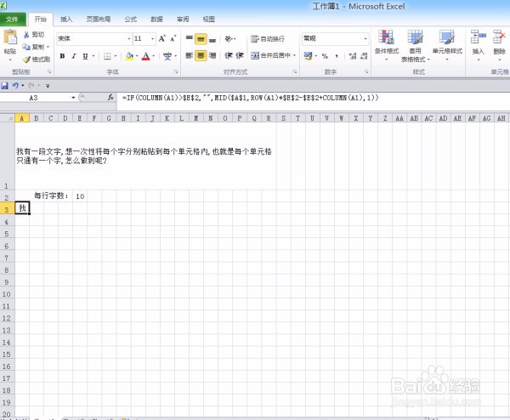Switch to the 公式 Formulas tab
Image resolution: width=510 pixels, height=420 pixels.
pyautogui.click(x=130, y=20)
